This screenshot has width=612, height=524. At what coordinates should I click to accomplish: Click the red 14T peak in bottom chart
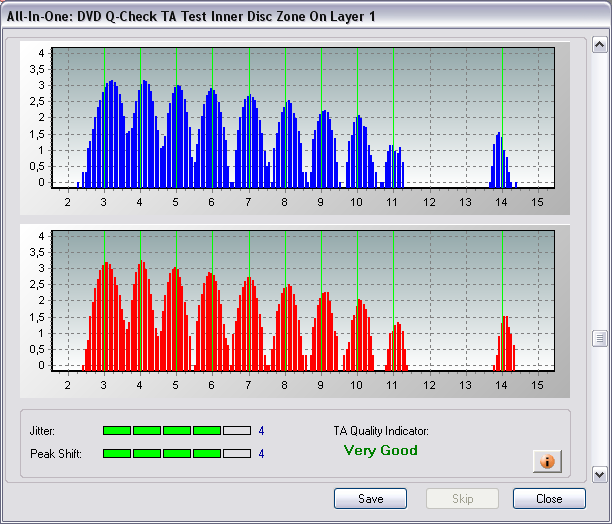pos(504,343)
